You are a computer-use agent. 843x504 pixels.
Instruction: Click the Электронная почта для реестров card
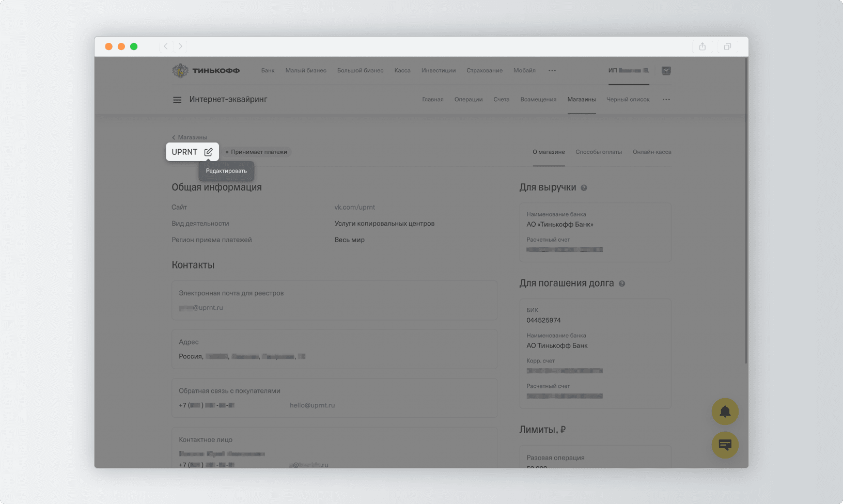pos(334,300)
